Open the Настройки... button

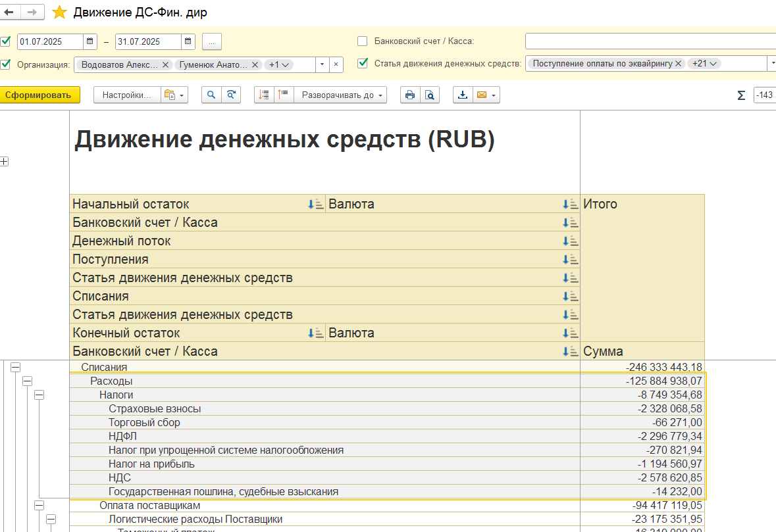(126, 95)
